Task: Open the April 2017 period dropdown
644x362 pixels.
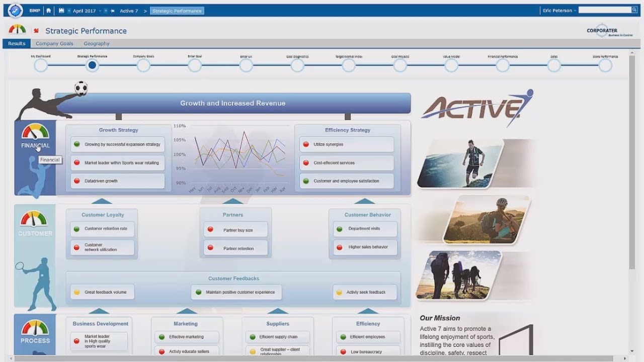Action: tap(87, 11)
